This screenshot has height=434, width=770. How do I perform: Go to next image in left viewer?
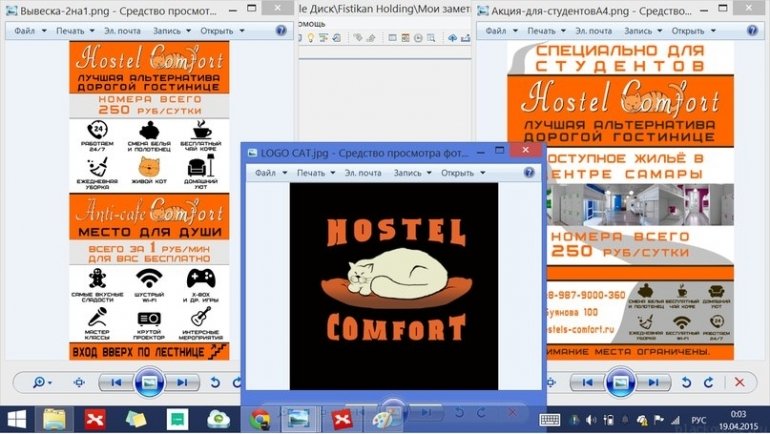[x=181, y=382]
